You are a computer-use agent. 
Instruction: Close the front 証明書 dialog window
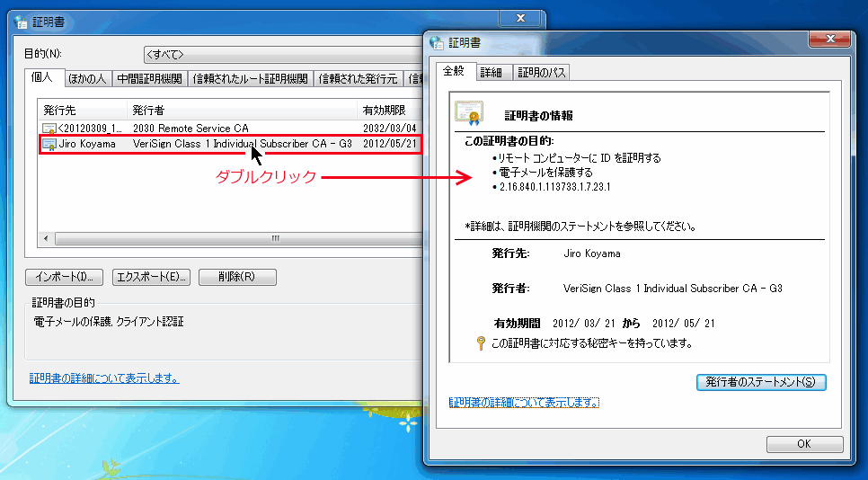point(829,39)
